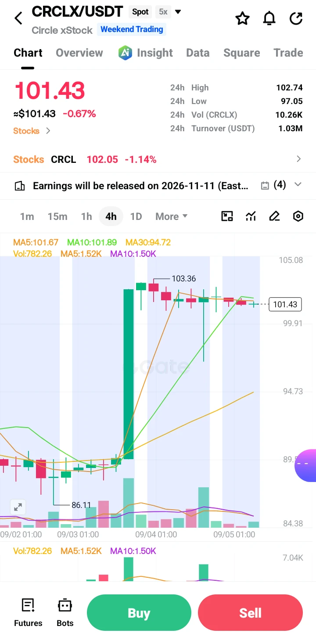Tap the green Buy button
Viewport: 316px width, 644px height.
click(139, 613)
